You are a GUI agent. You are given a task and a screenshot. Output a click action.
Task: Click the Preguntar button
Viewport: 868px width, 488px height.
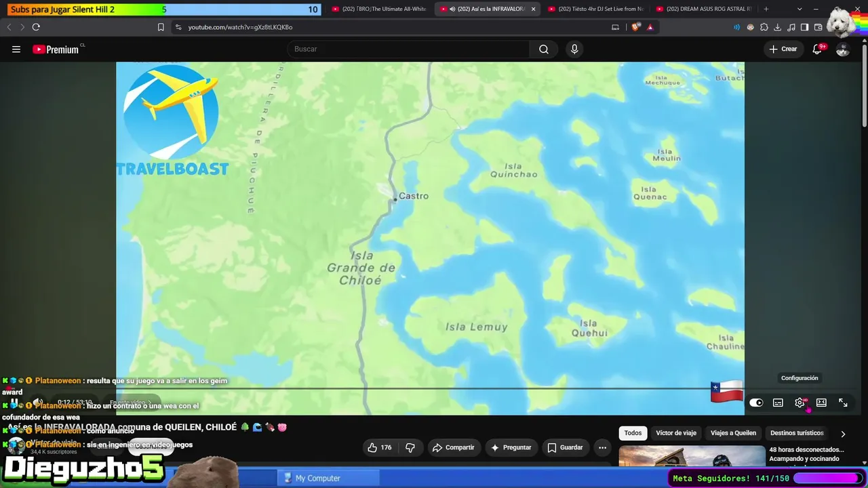click(511, 447)
